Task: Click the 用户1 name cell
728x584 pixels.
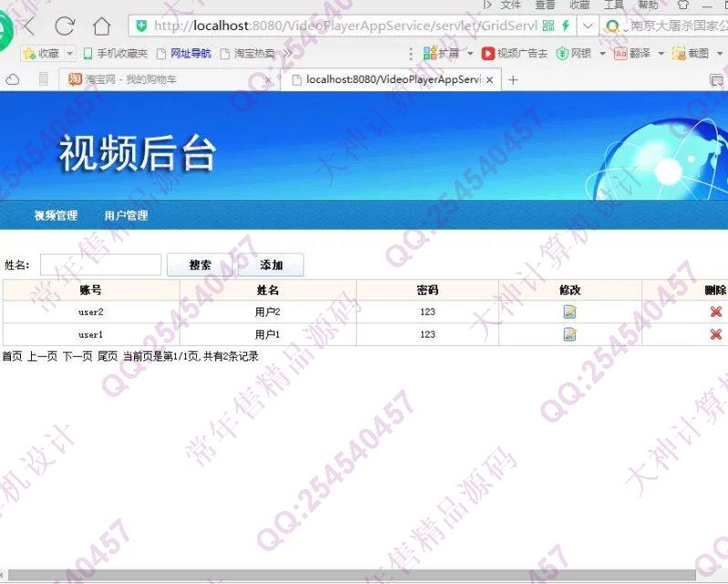Action: point(268,334)
